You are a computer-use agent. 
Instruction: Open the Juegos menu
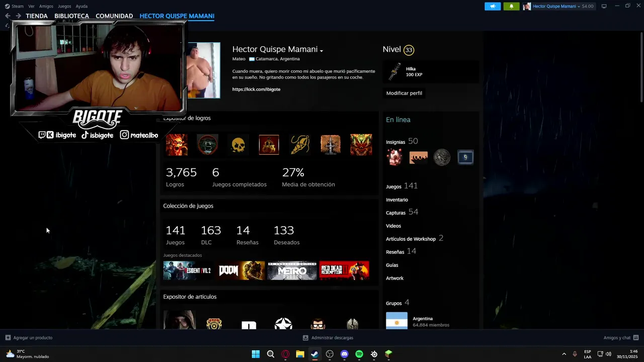coord(64,6)
